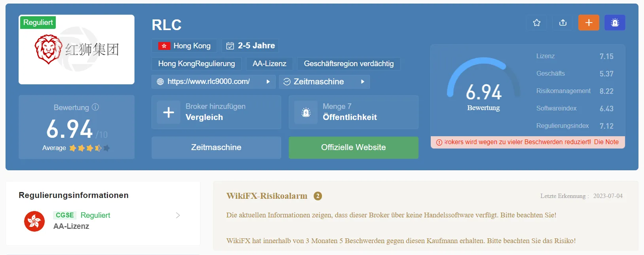The width and height of the screenshot is (644, 255).
Task: Click the RLC broker title
Action: 167,25
